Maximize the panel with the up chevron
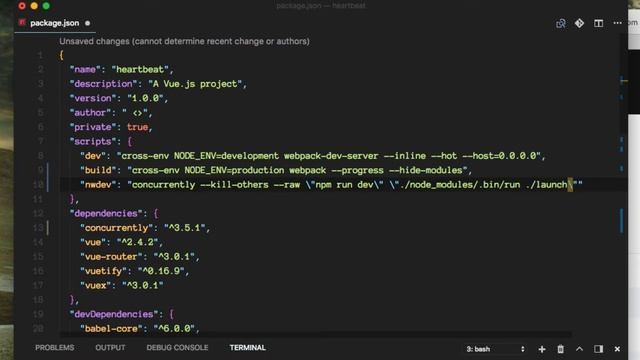The height and width of the screenshot is (360, 640). 579,349
